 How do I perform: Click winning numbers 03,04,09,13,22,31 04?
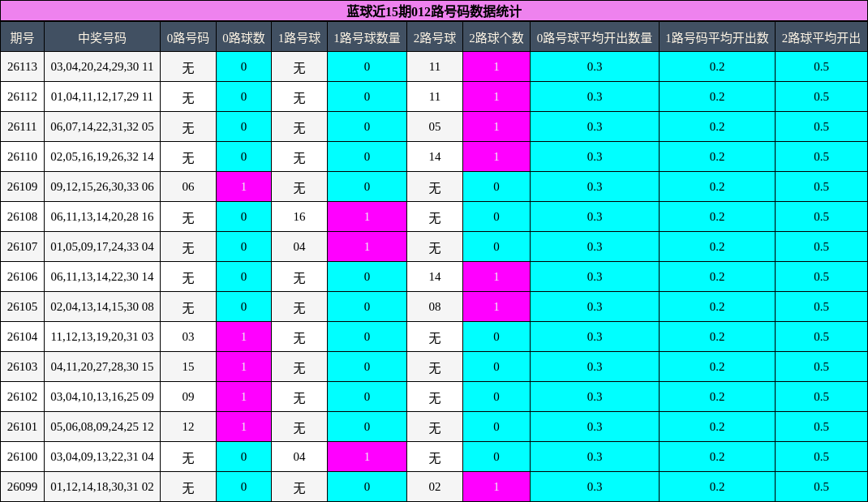pos(102,457)
